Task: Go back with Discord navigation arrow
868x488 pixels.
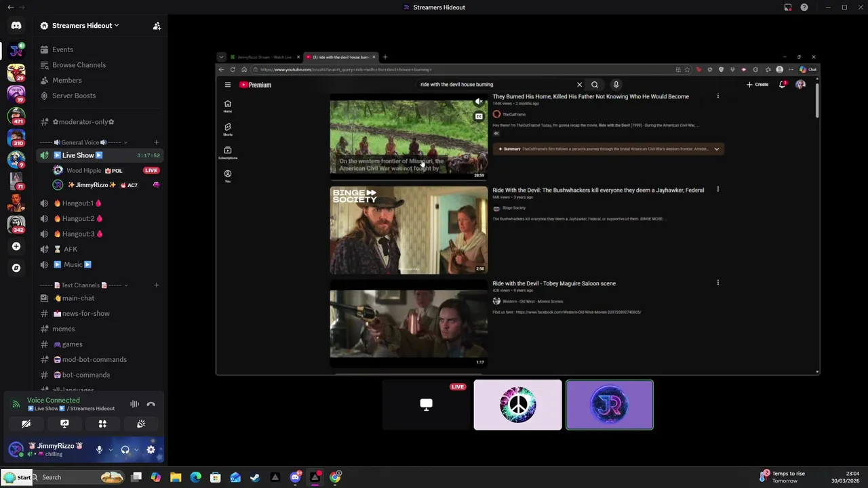Action: coord(10,7)
